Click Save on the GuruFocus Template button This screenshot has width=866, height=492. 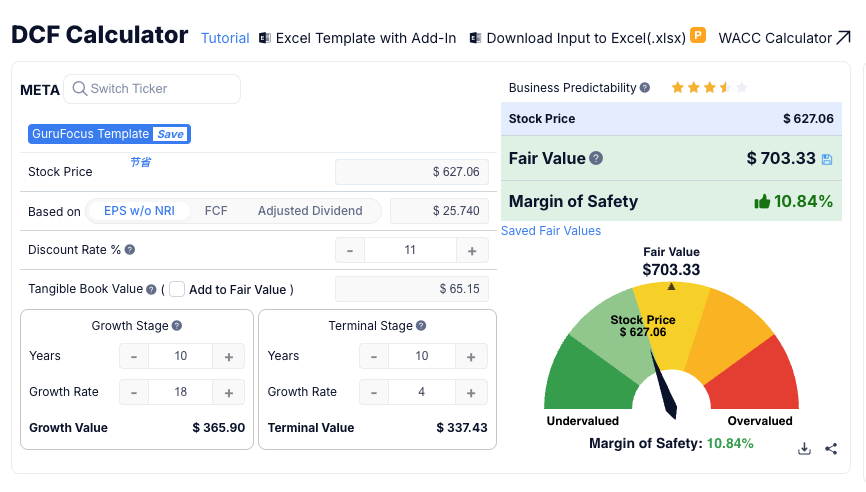pos(170,134)
